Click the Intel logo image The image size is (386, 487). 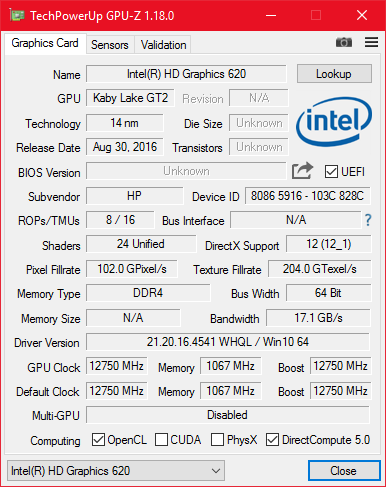coord(334,122)
